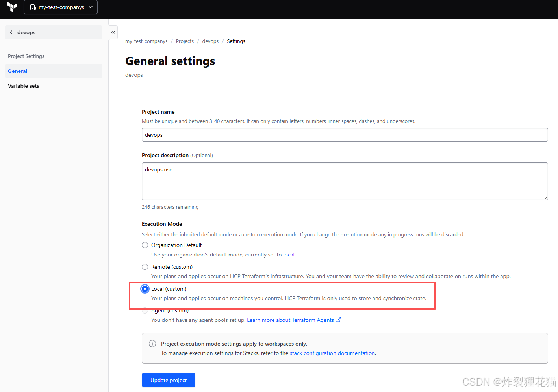Open the stack configuration documentation link

click(x=332, y=353)
